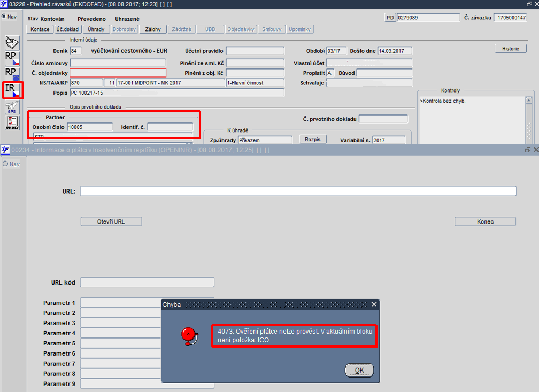Click the eraser icon in left sidebar
This screenshot has width=539, height=392.
tap(12, 43)
